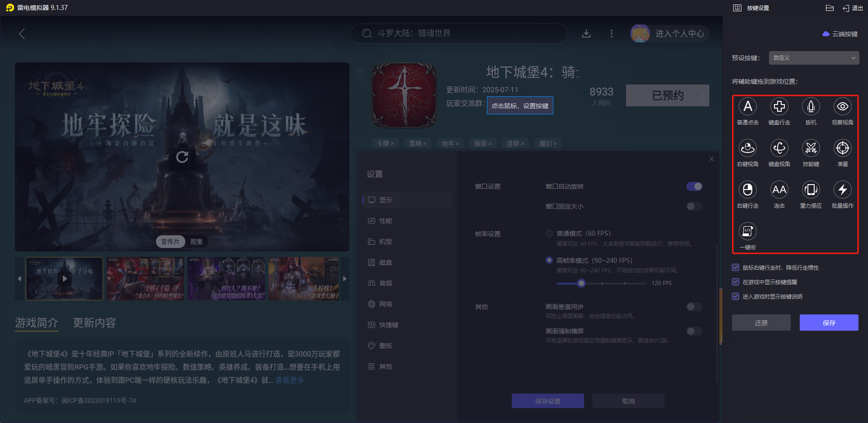This screenshot has width=868, height=423.
Task: Show previous screenshots with the left carousel arrow
Action: pos(19,279)
